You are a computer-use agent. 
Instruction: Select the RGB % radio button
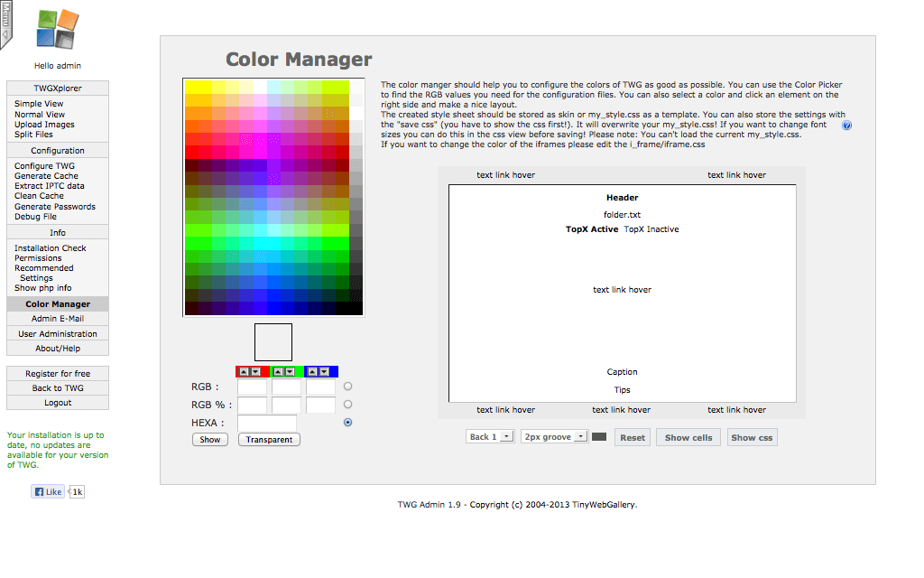tap(347, 405)
